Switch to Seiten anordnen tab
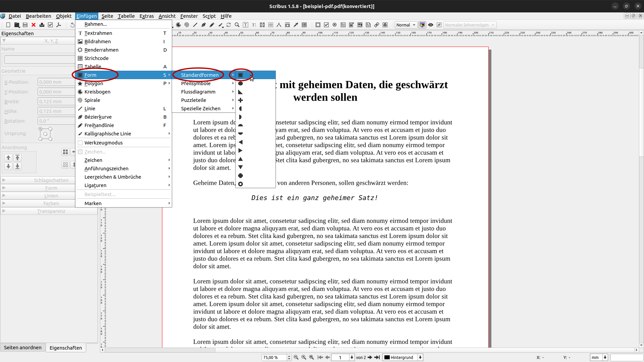644x362 pixels. point(23,348)
